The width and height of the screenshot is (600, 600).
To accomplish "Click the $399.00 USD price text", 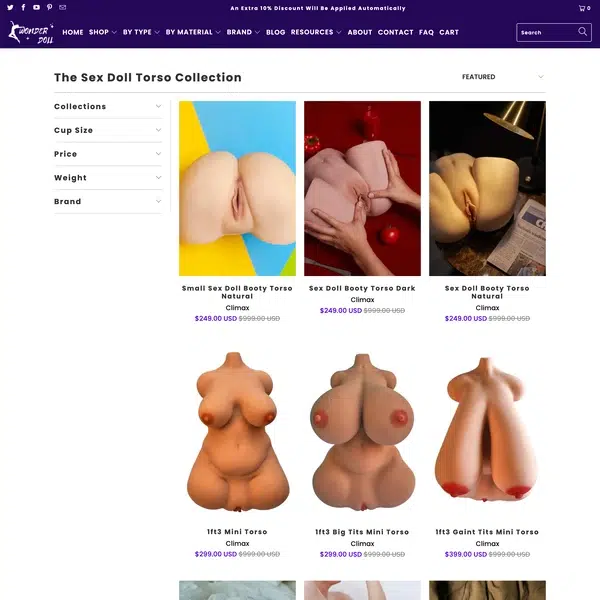I will pos(466,554).
